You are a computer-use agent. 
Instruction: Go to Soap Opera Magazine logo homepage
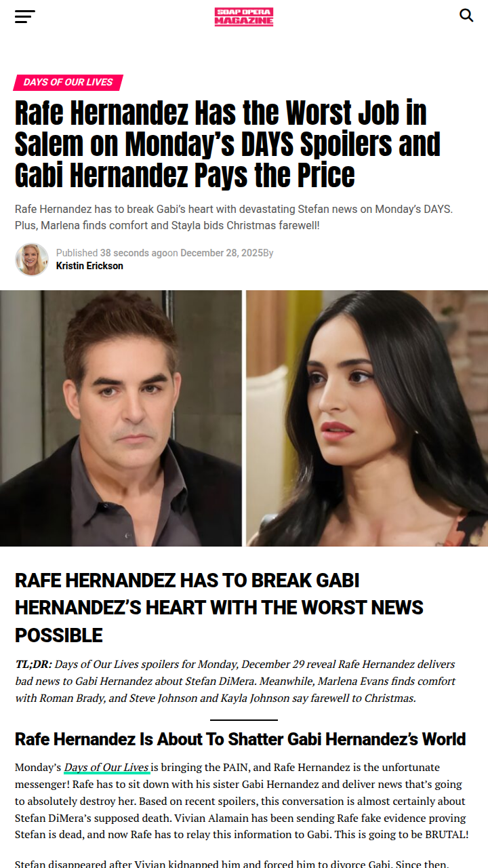click(x=244, y=17)
